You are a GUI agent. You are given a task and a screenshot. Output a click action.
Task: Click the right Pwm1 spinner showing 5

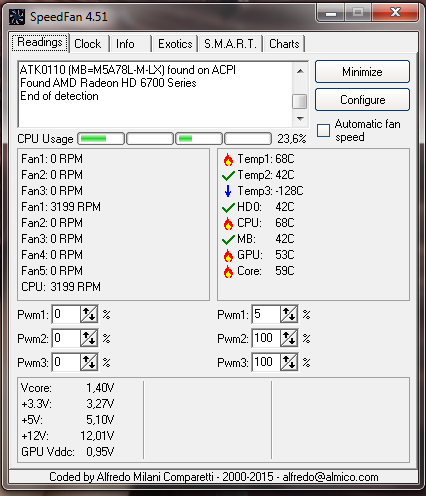pyautogui.click(x=289, y=314)
